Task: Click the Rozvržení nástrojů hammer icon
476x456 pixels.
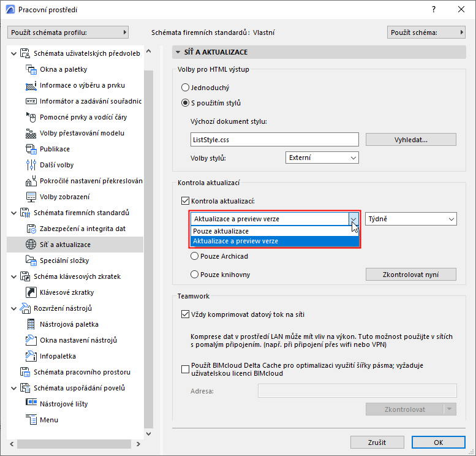Action: click(x=25, y=308)
